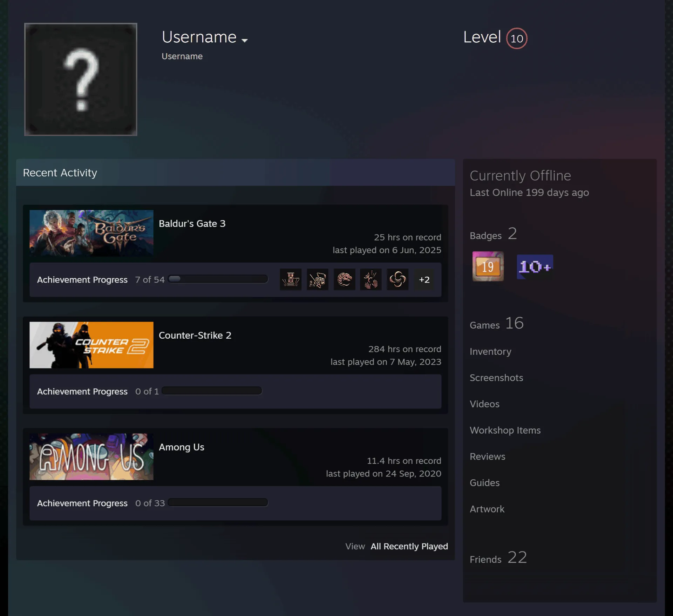
Task: Open Screenshots from the sidebar
Action: [x=496, y=378]
